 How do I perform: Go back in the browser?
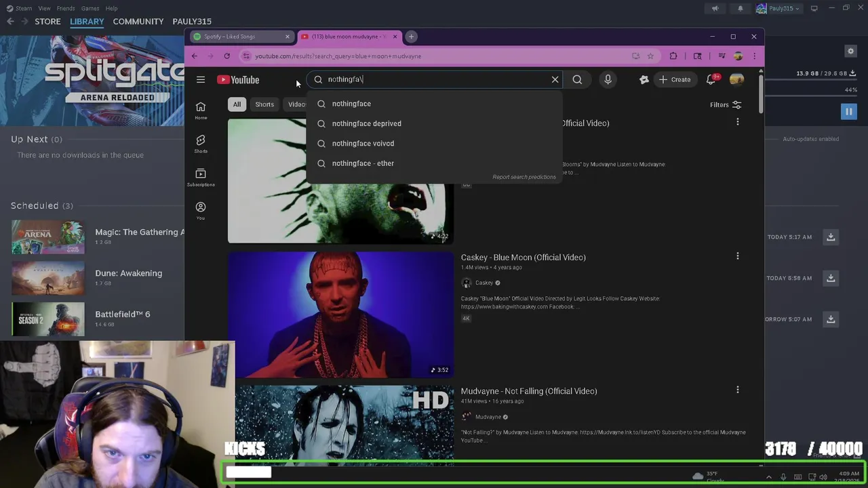pos(195,56)
